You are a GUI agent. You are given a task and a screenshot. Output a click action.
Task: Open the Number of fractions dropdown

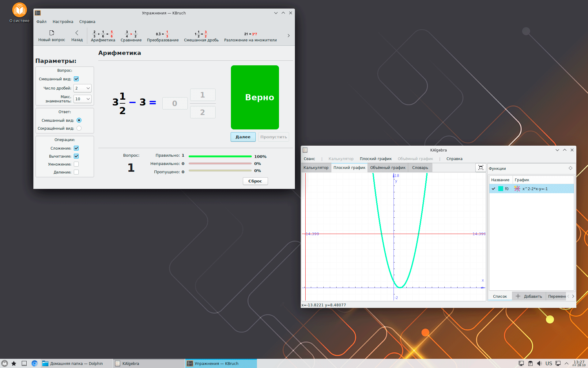click(x=82, y=88)
